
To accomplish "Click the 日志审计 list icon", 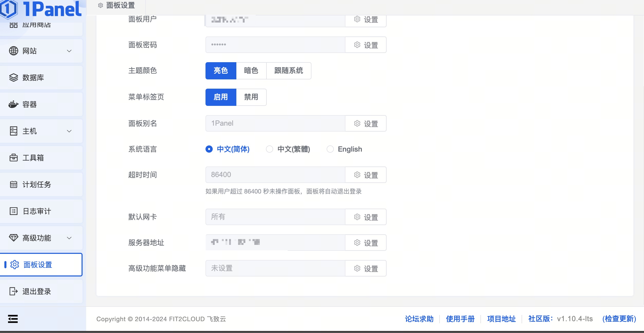I will tap(13, 211).
